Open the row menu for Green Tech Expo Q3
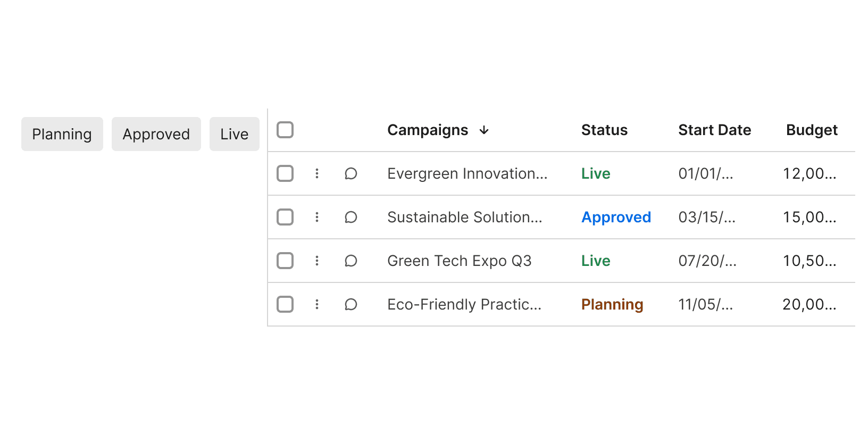The image size is (868, 434). point(317,261)
